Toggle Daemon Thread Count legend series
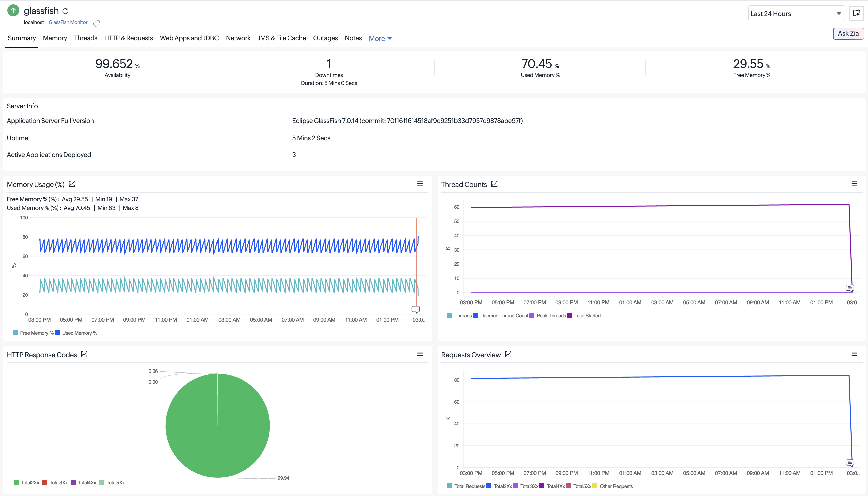868x496 pixels. pos(501,315)
